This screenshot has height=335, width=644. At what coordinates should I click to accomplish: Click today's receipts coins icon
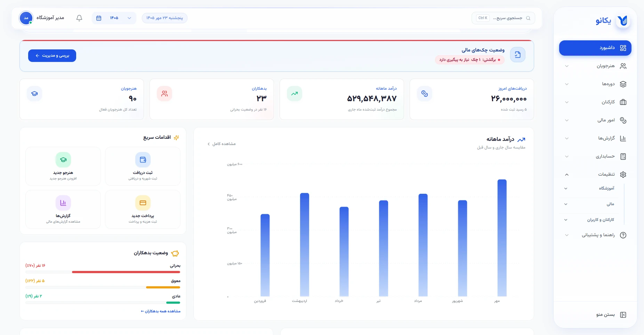pyautogui.click(x=424, y=94)
